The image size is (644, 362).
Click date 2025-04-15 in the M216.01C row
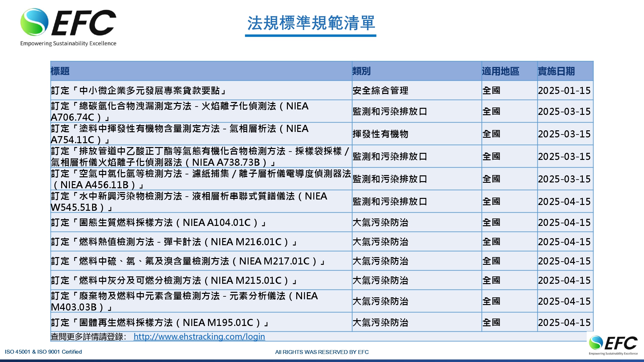(565, 242)
